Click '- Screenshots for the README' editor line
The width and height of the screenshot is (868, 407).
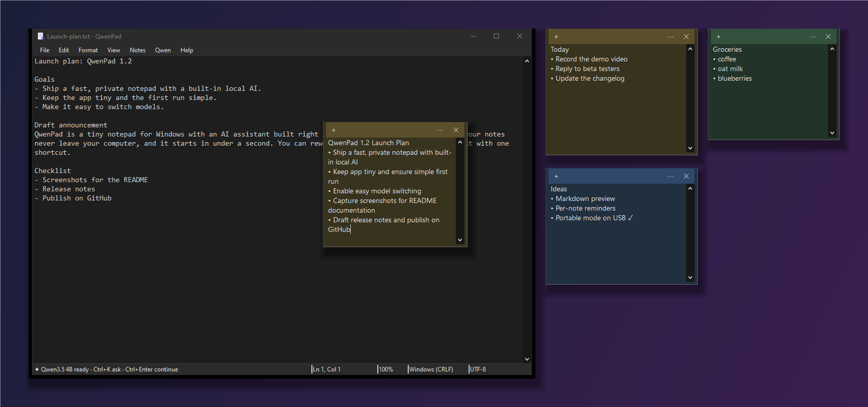pos(91,180)
